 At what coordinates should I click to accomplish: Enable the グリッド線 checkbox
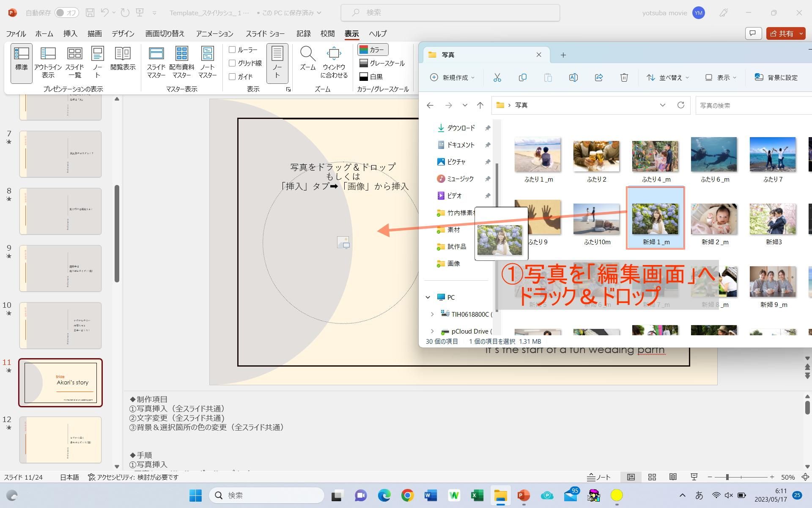(x=232, y=63)
